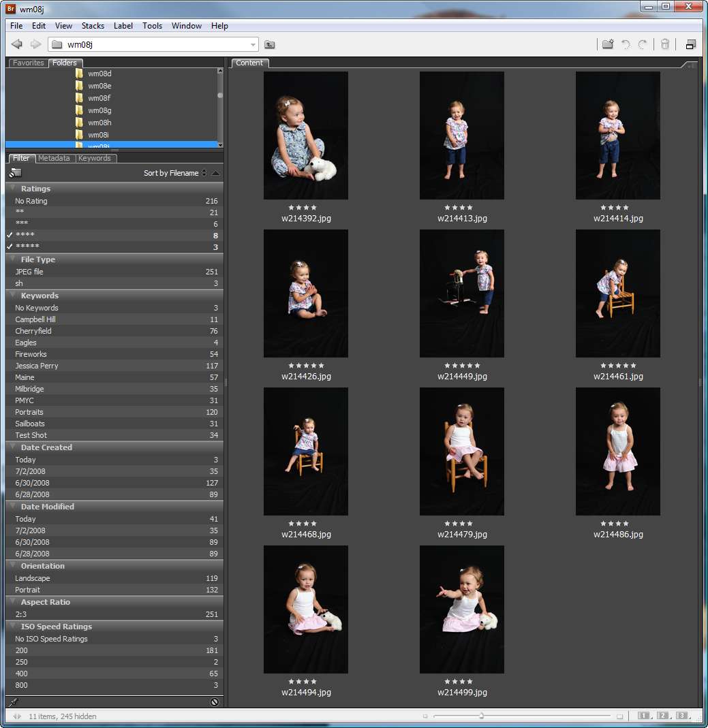The width and height of the screenshot is (708, 728).
Task: Switch to the Metadata tab
Action: tap(54, 158)
